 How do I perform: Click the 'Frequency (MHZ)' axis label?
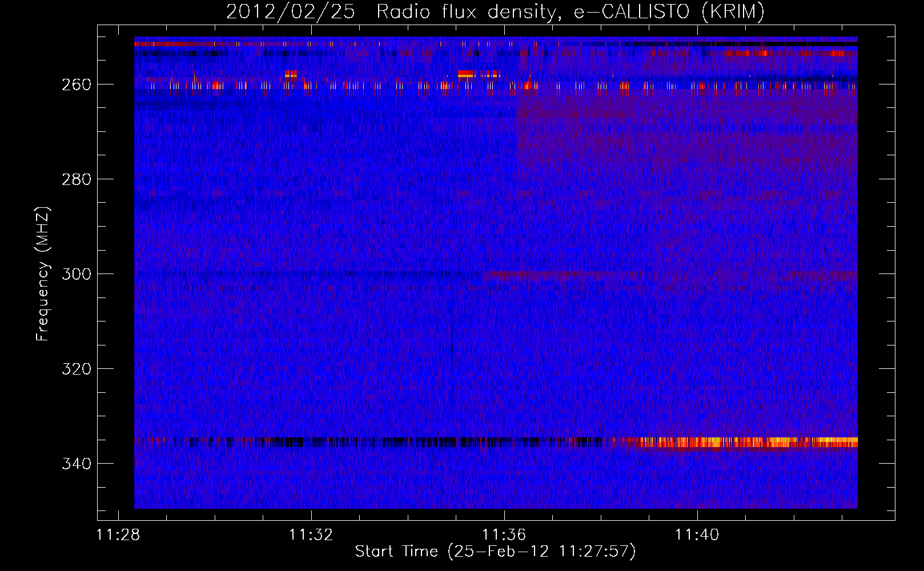coord(43,274)
